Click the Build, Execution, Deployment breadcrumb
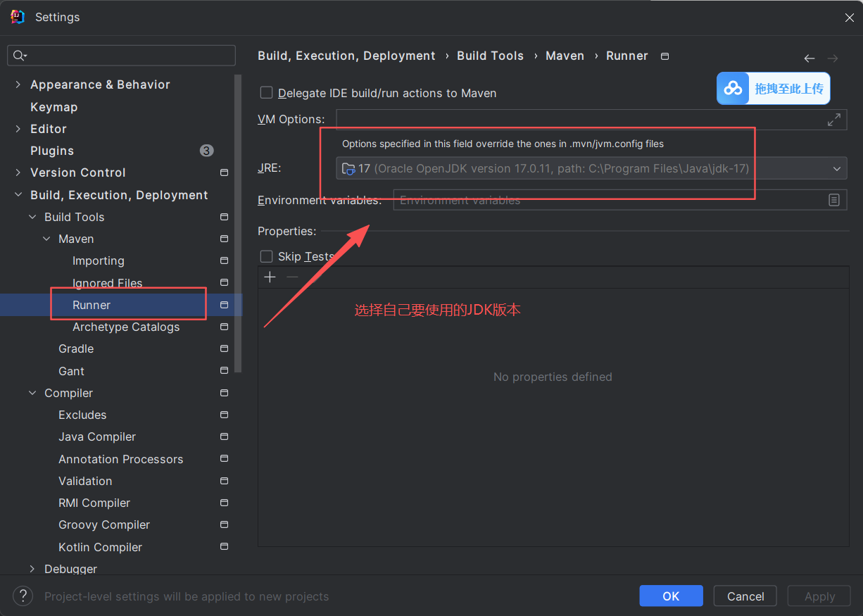Image resolution: width=863 pixels, height=616 pixels. pos(346,56)
